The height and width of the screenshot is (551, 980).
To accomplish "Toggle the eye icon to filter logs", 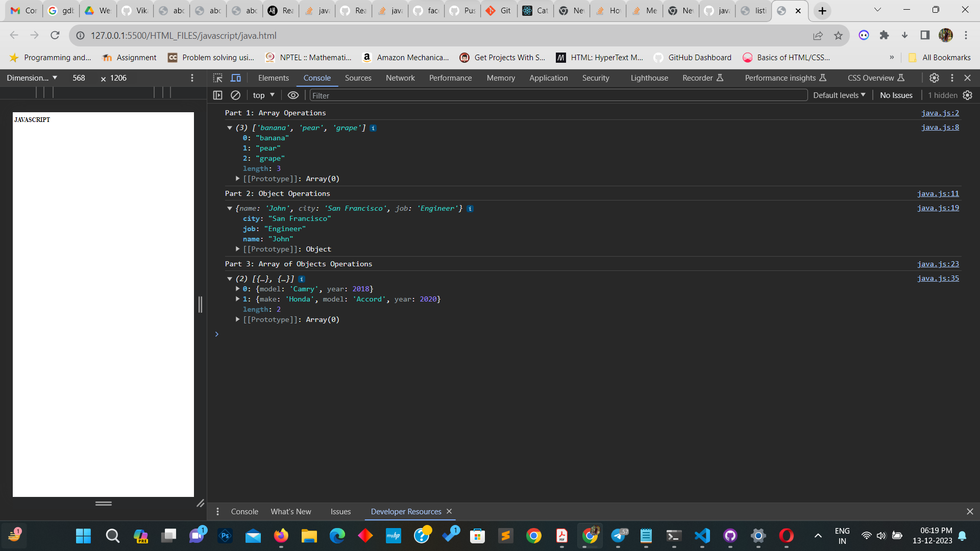I will click(293, 95).
